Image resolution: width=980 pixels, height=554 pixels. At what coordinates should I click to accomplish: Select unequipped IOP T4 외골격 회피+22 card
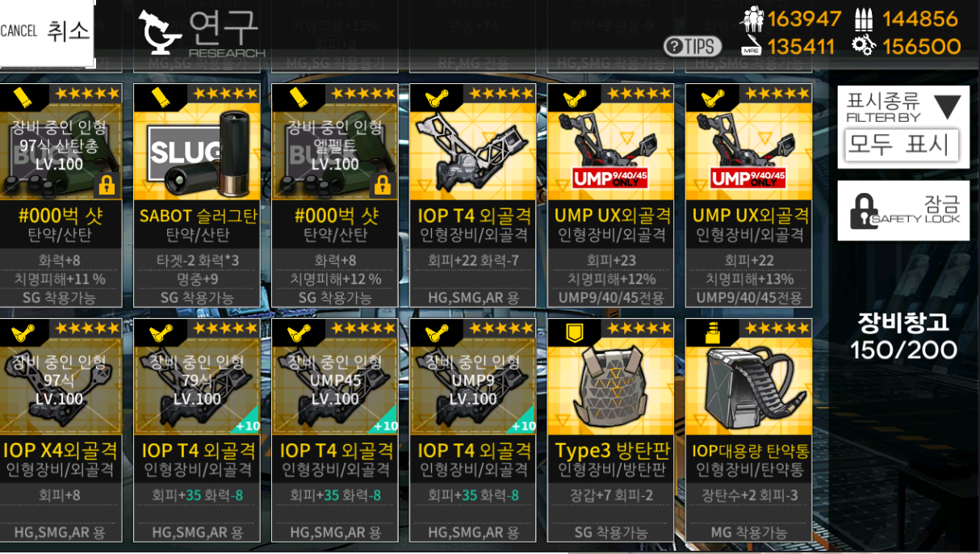[473, 195]
